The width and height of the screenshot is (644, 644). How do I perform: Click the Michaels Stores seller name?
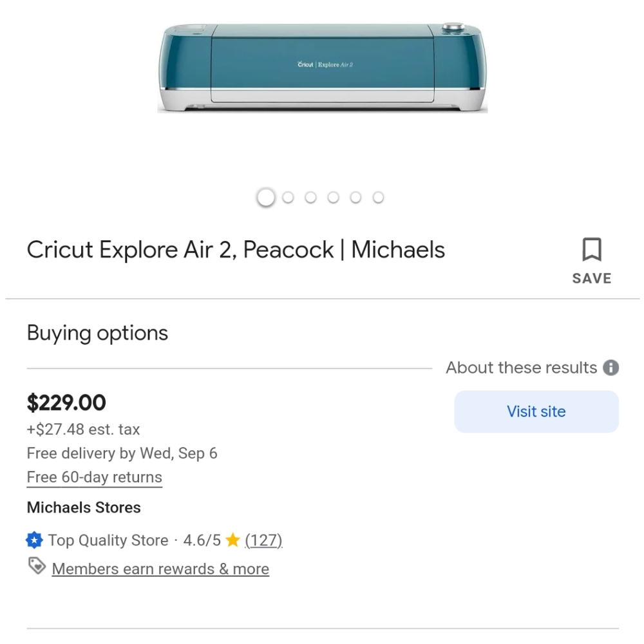coord(84,507)
